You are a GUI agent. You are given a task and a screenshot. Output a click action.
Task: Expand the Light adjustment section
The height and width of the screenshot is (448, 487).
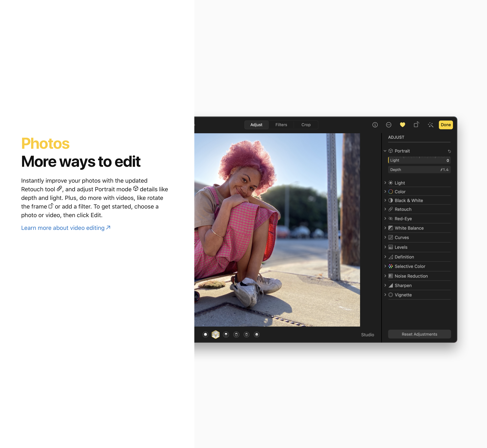[x=385, y=183]
